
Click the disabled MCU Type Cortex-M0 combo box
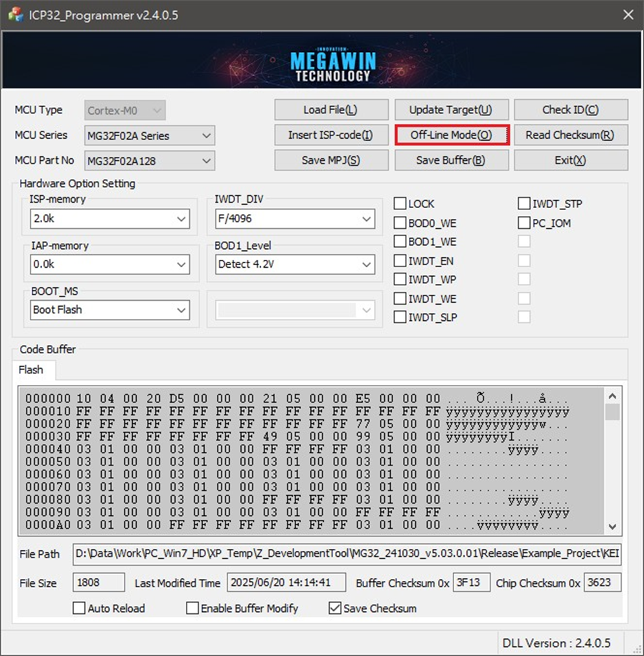tap(125, 110)
